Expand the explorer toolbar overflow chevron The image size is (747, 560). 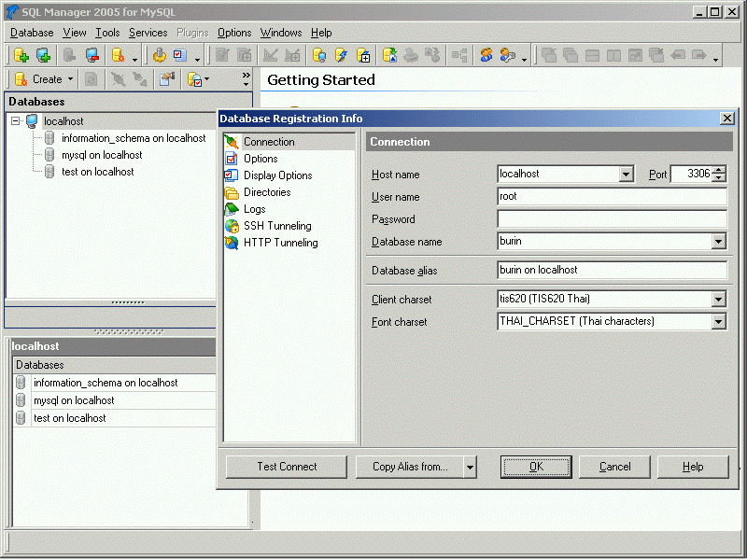pos(246,78)
